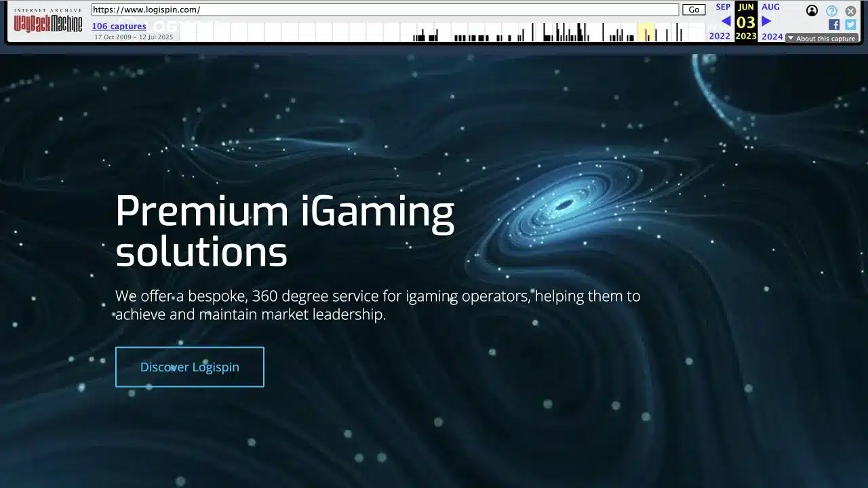Open the user account icon
868x488 pixels.
click(812, 10)
